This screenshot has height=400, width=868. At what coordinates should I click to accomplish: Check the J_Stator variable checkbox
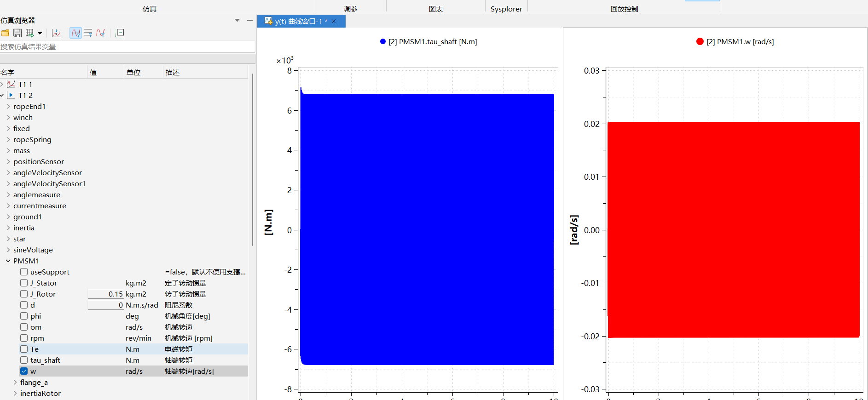(24, 283)
